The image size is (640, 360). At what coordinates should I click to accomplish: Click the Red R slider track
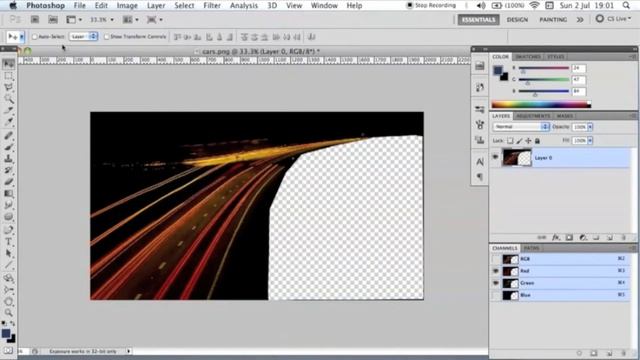point(544,68)
